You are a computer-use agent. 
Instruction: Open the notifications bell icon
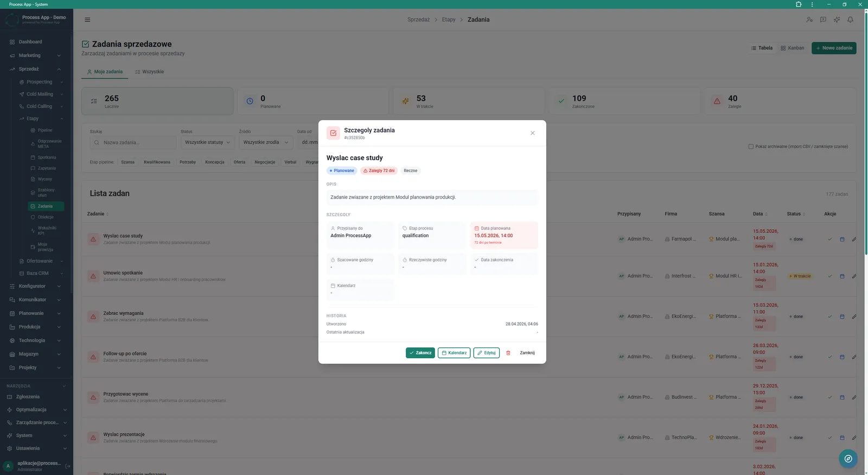pos(850,20)
